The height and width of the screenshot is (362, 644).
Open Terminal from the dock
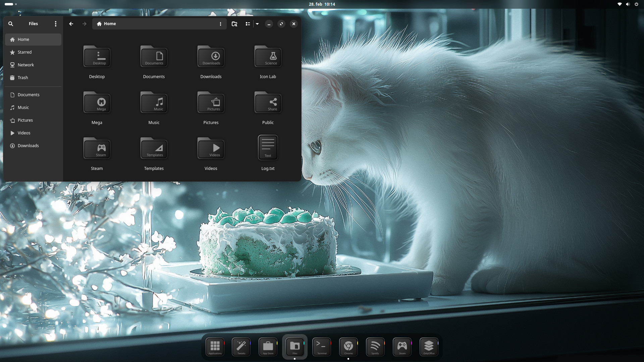tap(321, 347)
